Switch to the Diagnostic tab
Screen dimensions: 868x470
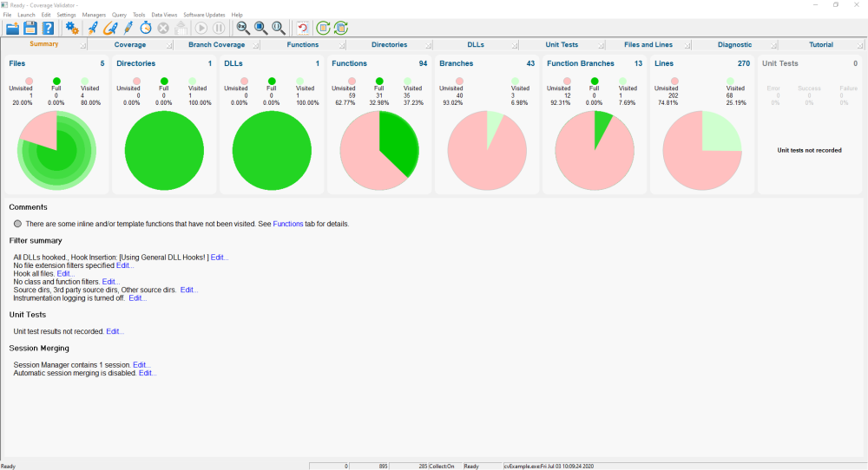point(734,45)
